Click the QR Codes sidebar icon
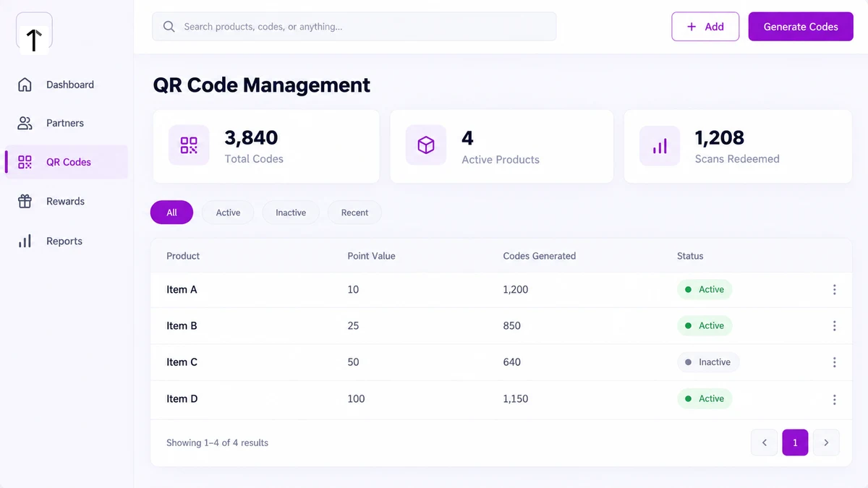 pos(25,162)
